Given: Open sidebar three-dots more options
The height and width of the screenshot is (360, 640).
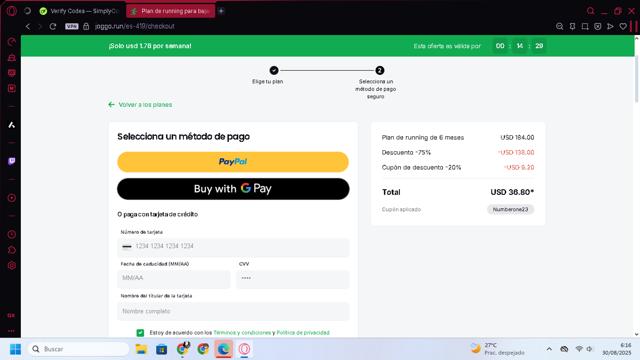Looking at the screenshot, I should click(11, 331).
